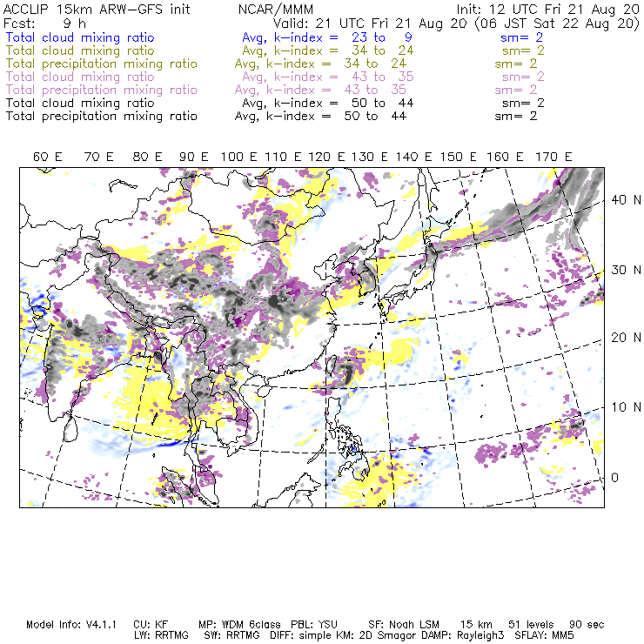644x644 pixels.
Task: Click the "80 E" longitude label
Action: [x=147, y=157]
